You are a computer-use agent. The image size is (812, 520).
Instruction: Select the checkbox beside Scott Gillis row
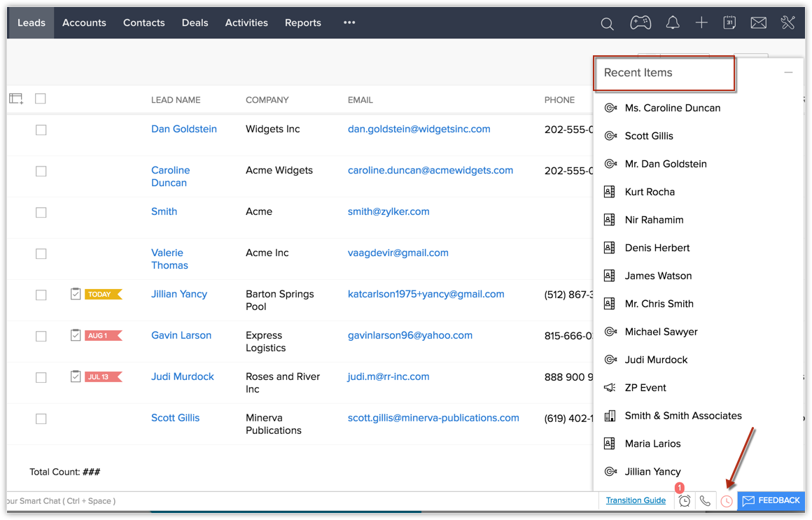point(41,419)
